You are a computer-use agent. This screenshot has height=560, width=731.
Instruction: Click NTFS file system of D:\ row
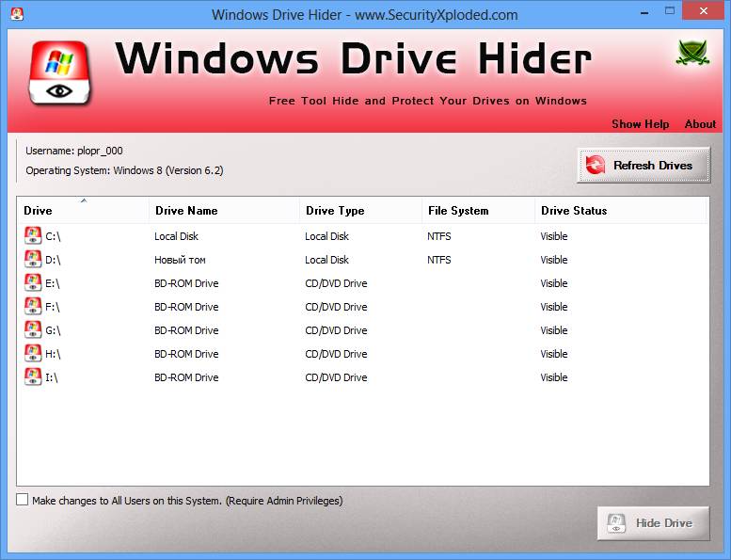[439, 260]
